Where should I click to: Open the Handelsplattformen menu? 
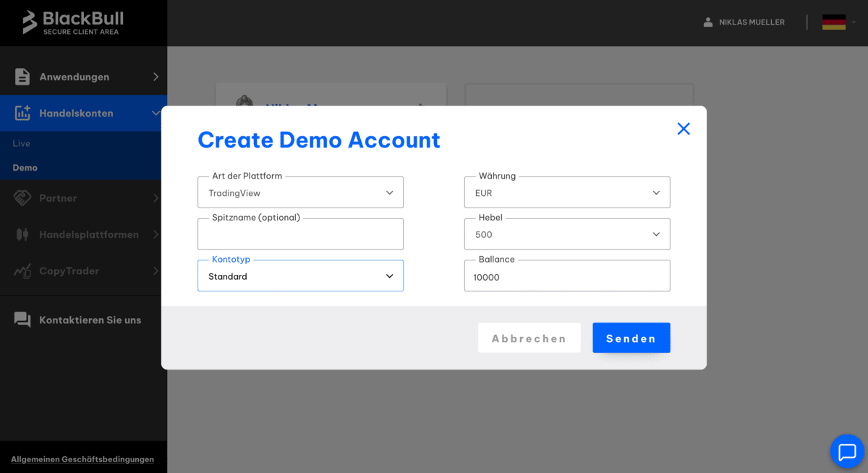[83, 234]
